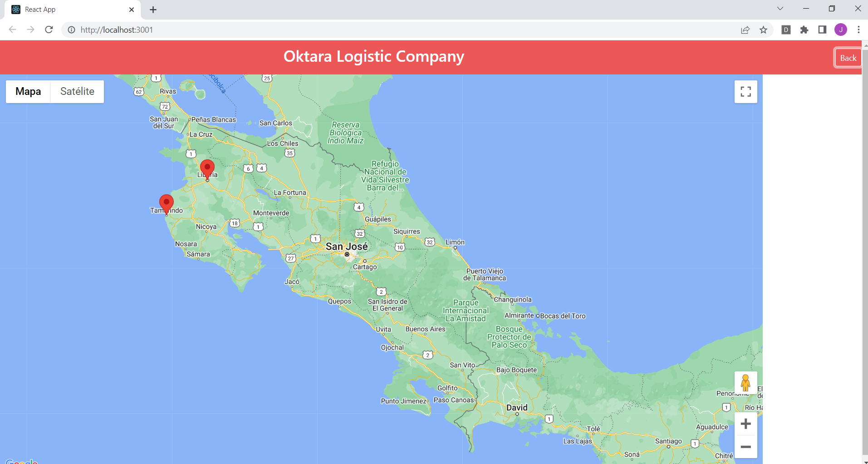Open the D extension icon

tap(786, 30)
